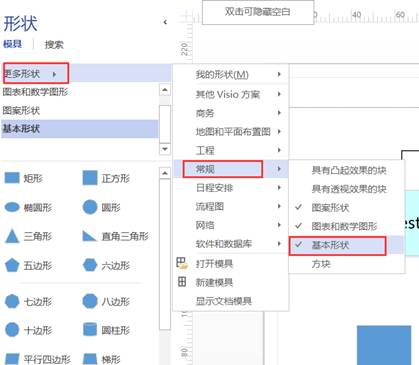
Task: Select the 五边形 pentagon shape icon
Action: [12, 265]
